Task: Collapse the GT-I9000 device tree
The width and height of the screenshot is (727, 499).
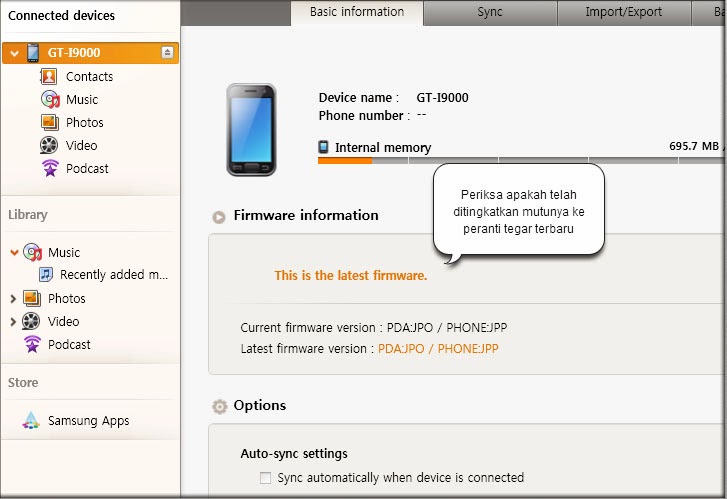Action: 14,53
